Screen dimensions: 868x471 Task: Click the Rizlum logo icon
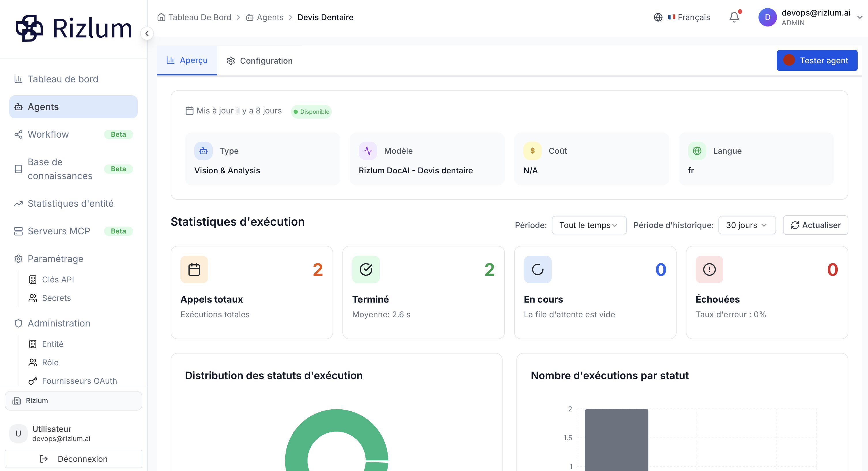29,28
